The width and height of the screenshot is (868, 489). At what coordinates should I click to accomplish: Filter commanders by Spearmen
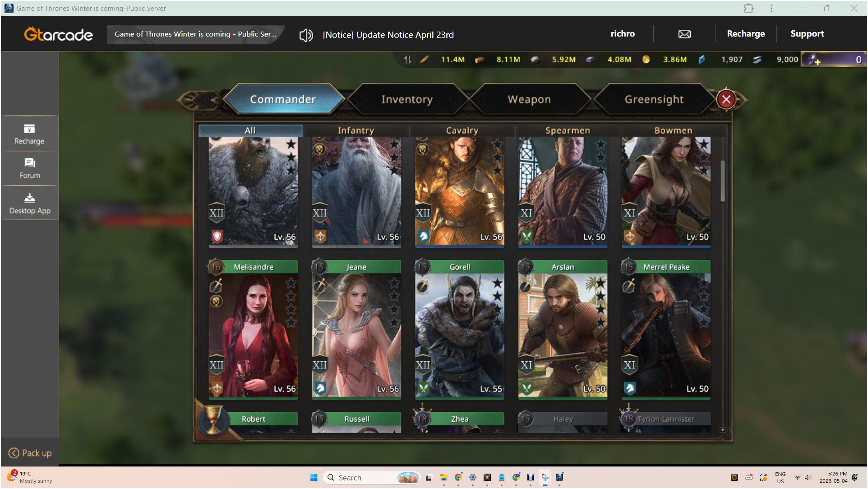click(568, 130)
